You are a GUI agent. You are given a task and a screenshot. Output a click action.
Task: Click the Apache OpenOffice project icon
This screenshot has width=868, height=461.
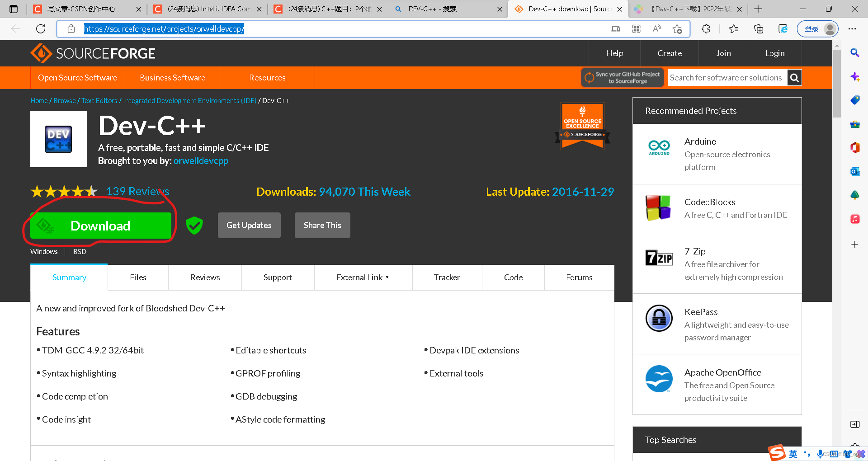659,378
